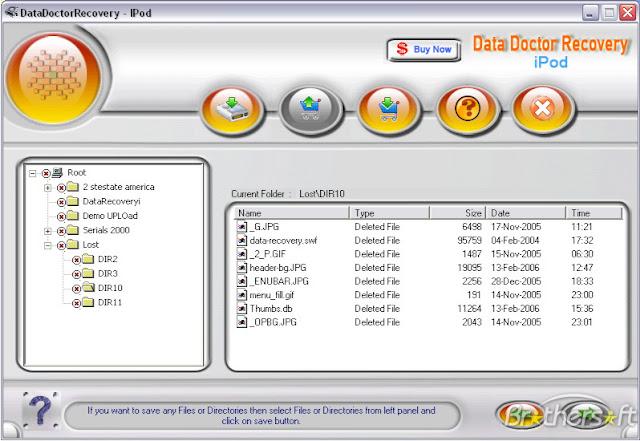Click the Buy Now button

pos(424,50)
